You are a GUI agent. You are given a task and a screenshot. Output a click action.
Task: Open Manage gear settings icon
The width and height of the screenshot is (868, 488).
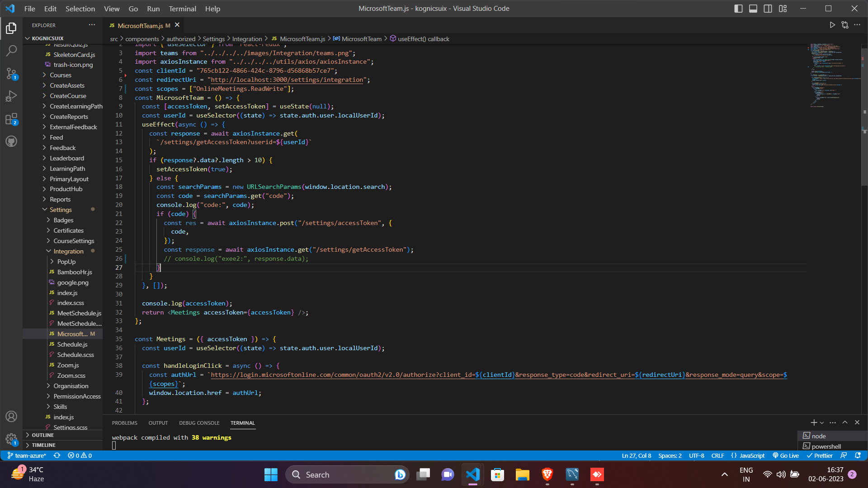click(11, 439)
